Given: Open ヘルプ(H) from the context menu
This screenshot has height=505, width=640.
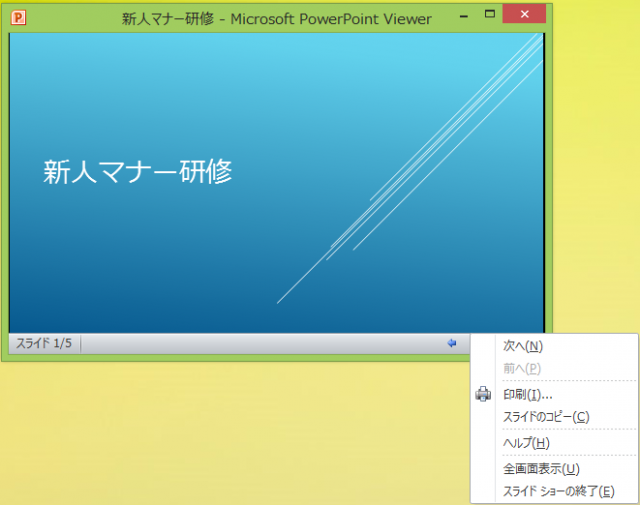Looking at the screenshot, I should tap(526, 443).
